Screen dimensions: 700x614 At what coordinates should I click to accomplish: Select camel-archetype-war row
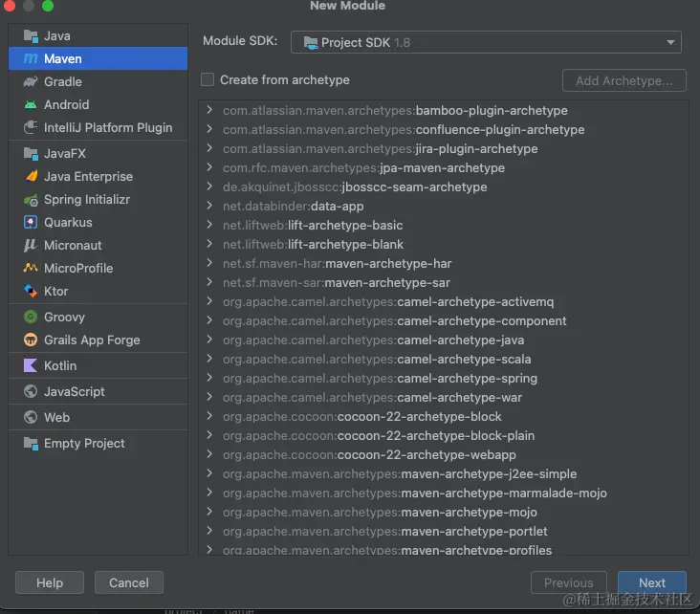444,398
